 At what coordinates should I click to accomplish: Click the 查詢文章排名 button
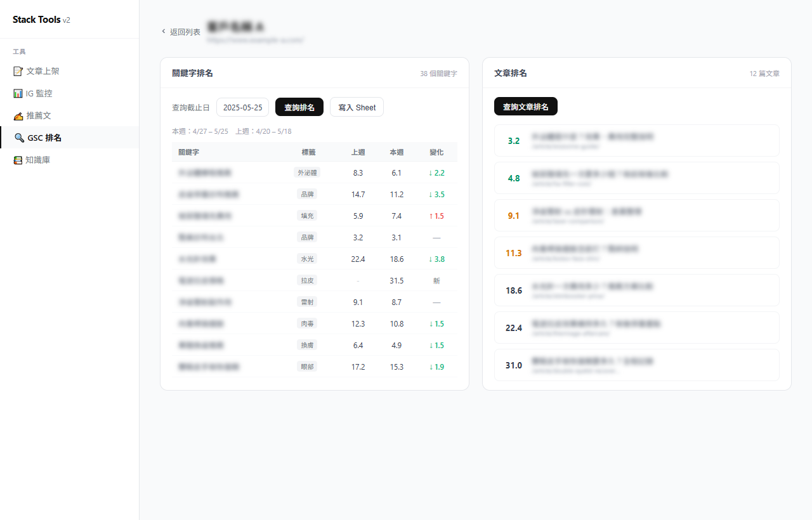click(526, 107)
